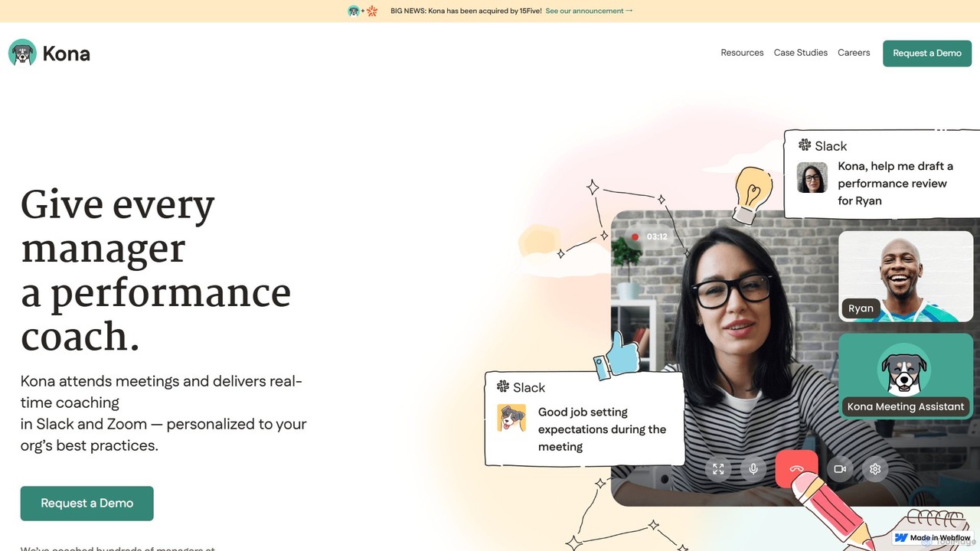Go to the Careers page

pos(854,53)
